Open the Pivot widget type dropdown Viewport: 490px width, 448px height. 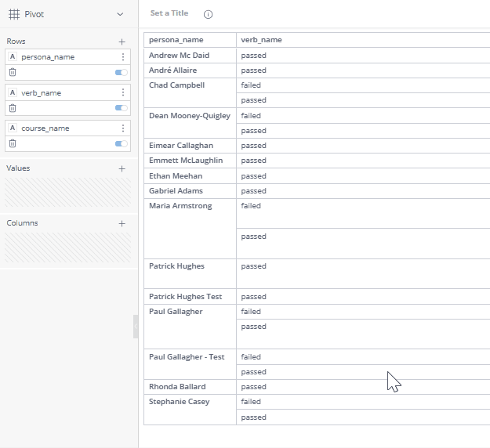point(119,14)
